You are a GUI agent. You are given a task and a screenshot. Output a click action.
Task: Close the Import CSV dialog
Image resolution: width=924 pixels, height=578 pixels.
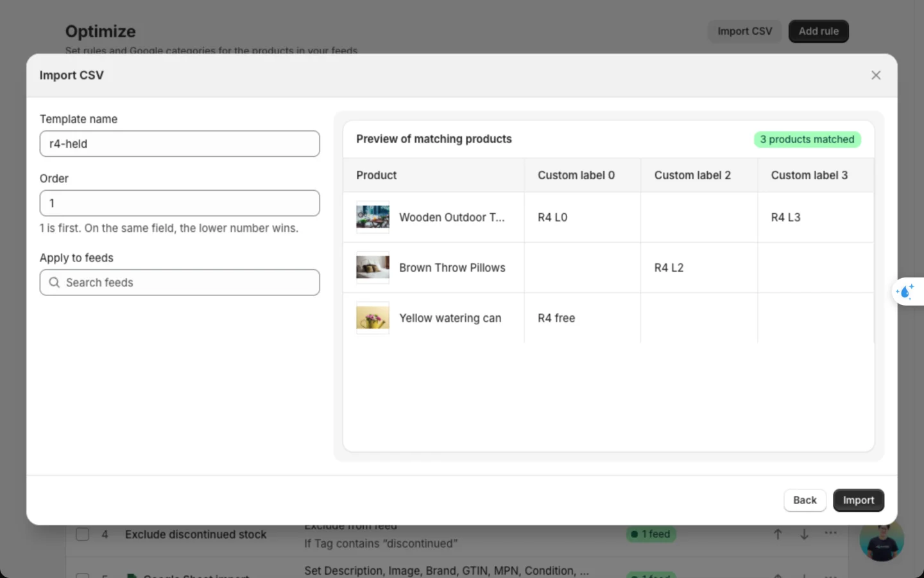876,75
